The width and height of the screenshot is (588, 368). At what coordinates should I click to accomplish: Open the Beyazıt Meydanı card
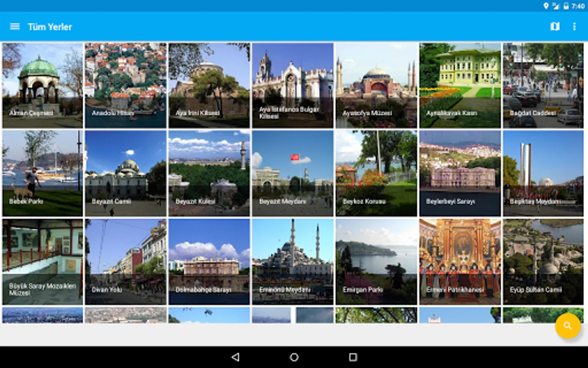coord(293,173)
